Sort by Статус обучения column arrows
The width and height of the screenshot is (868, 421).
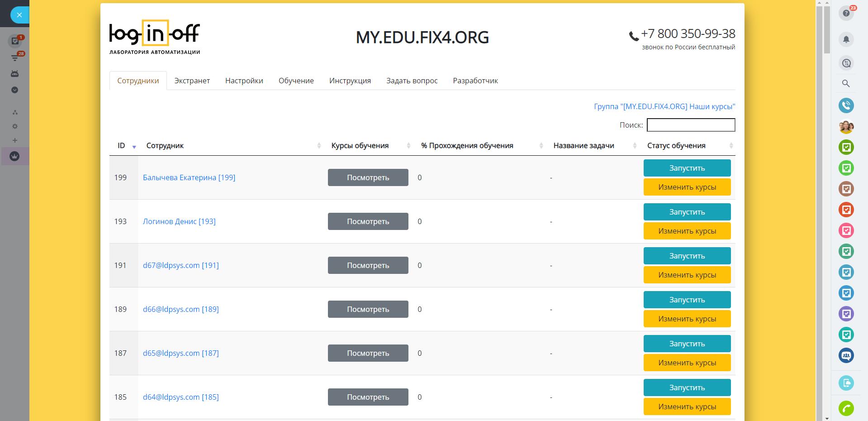click(731, 146)
